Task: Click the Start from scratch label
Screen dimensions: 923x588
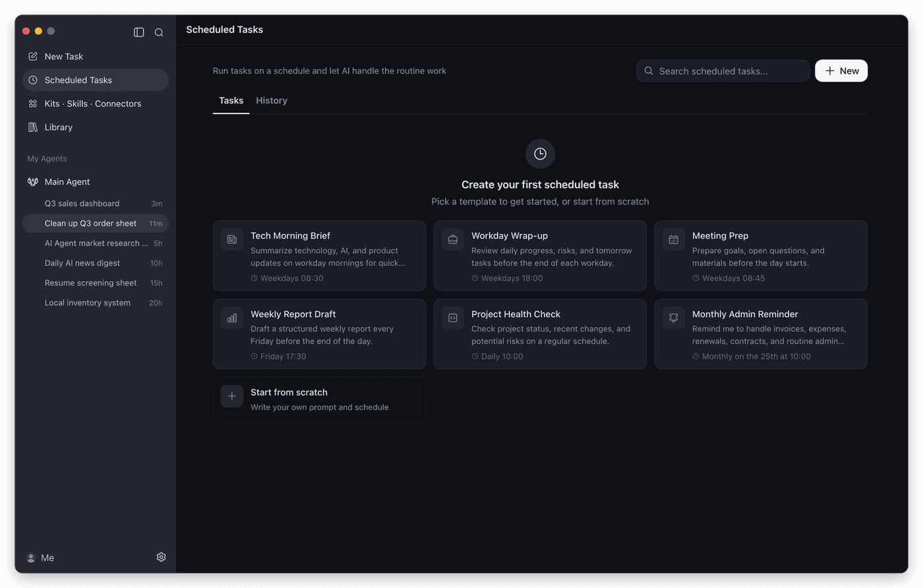Action: 289,392
